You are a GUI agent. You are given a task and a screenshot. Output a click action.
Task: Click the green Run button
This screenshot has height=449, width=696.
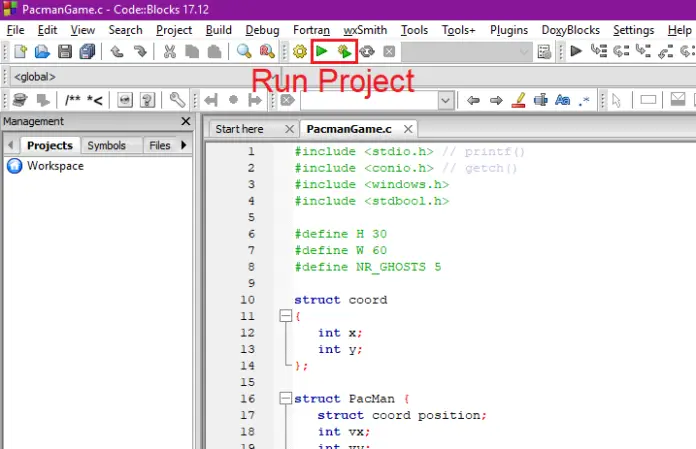coord(322,51)
